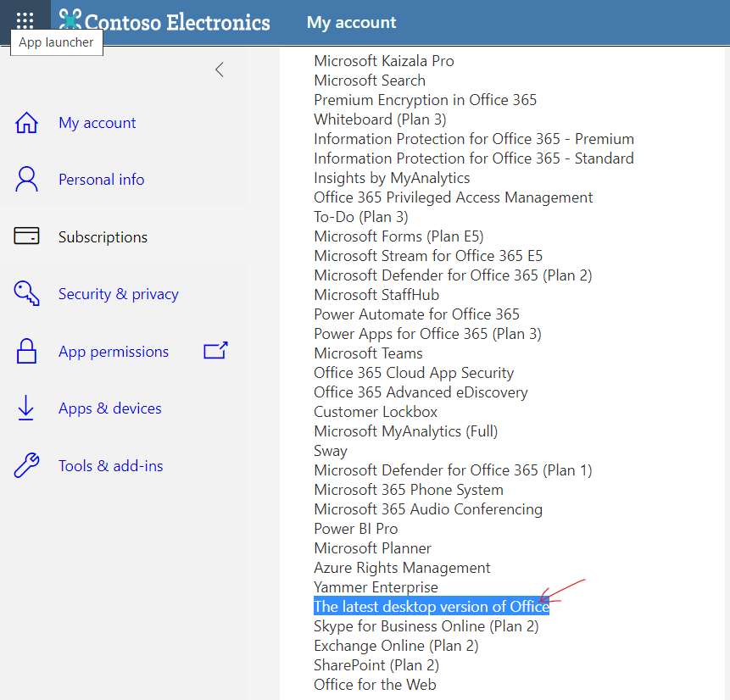Click 'Whiteboard (Plan 3)' entry
The image size is (730, 700).
(x=380, y=119)
